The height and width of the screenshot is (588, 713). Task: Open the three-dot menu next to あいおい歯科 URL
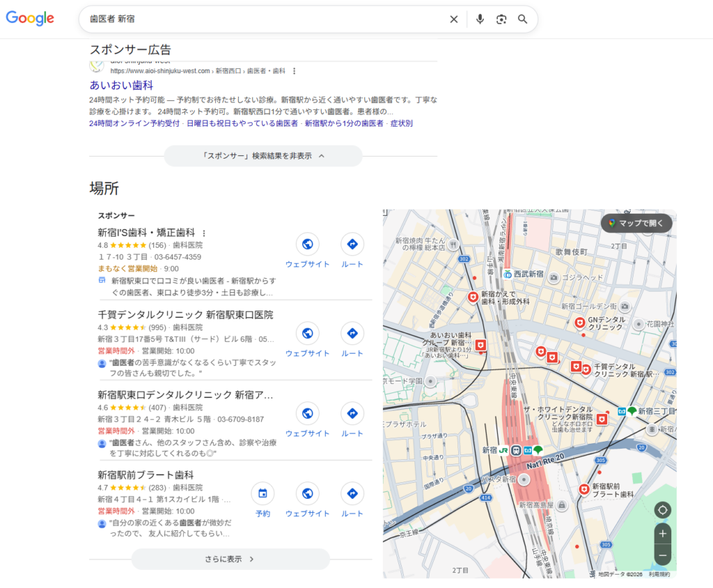point(294,71)
